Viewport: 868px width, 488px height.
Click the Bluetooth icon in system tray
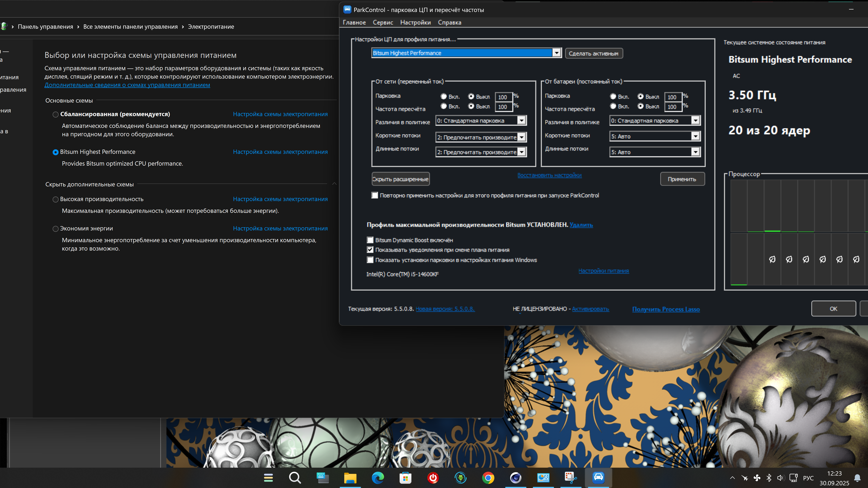(769, 478)
